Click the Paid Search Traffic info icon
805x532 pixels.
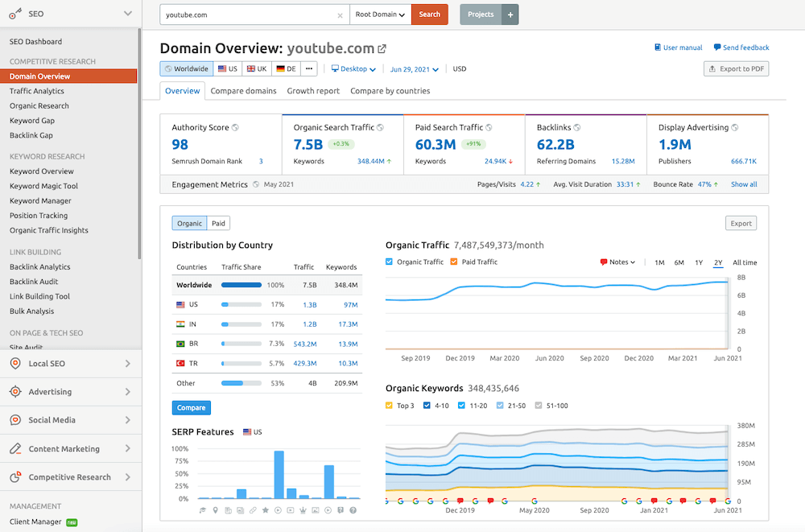(x=489, y=127)
